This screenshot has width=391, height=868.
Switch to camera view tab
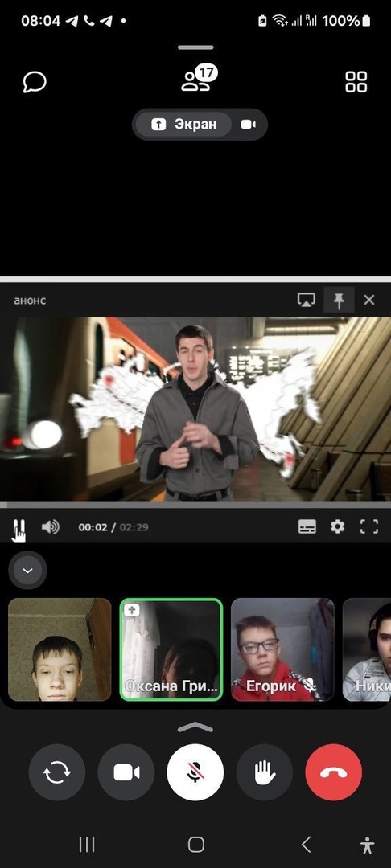tap(248, 125)
